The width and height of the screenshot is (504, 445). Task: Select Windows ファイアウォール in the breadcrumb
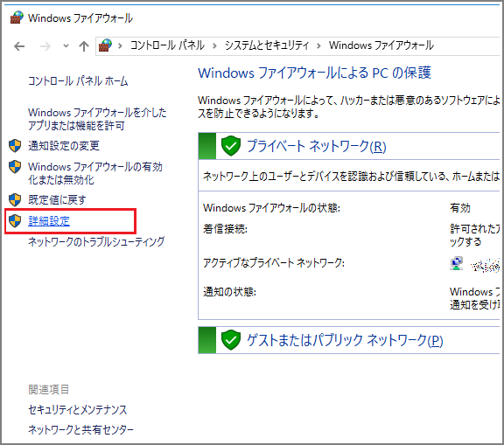point(381,45)
